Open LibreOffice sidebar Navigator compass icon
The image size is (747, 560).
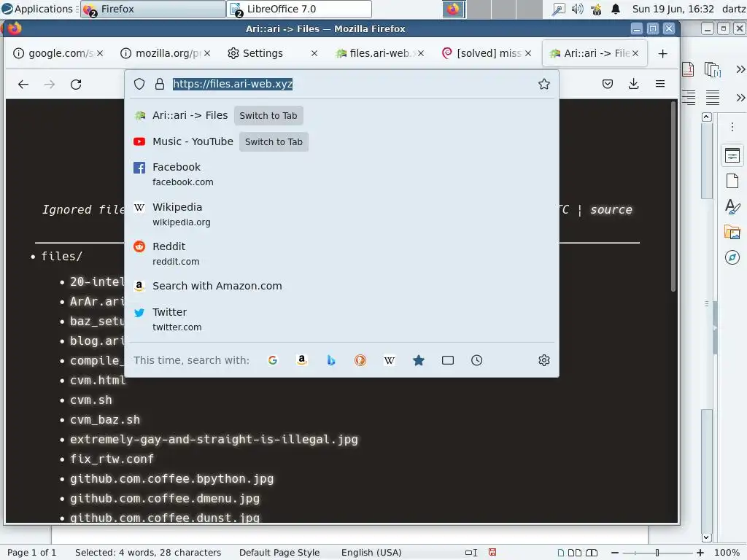732,257
